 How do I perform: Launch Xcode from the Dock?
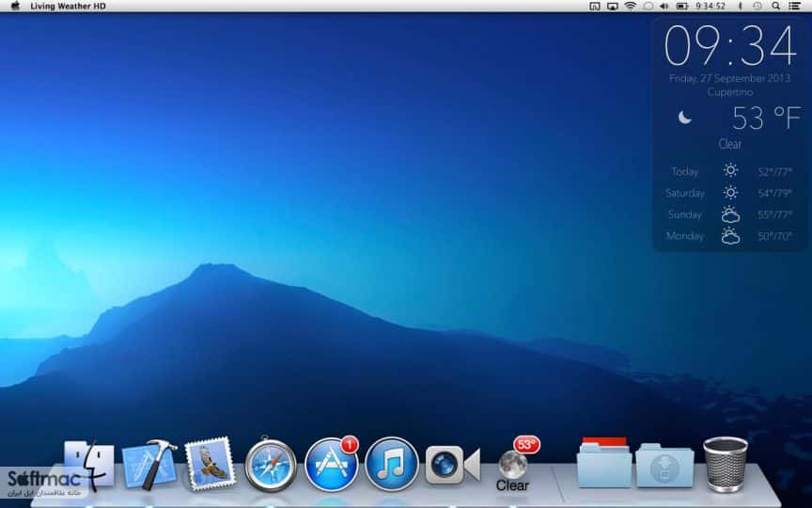point(149,465)
